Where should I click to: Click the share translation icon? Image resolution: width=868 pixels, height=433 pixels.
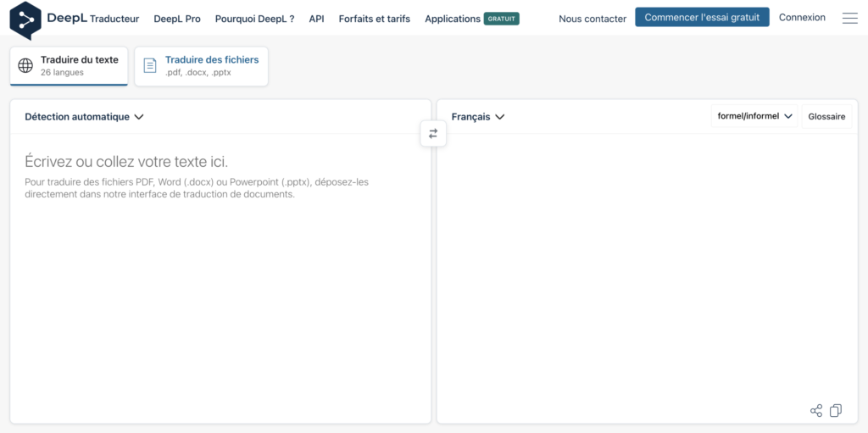click(816, 410)
